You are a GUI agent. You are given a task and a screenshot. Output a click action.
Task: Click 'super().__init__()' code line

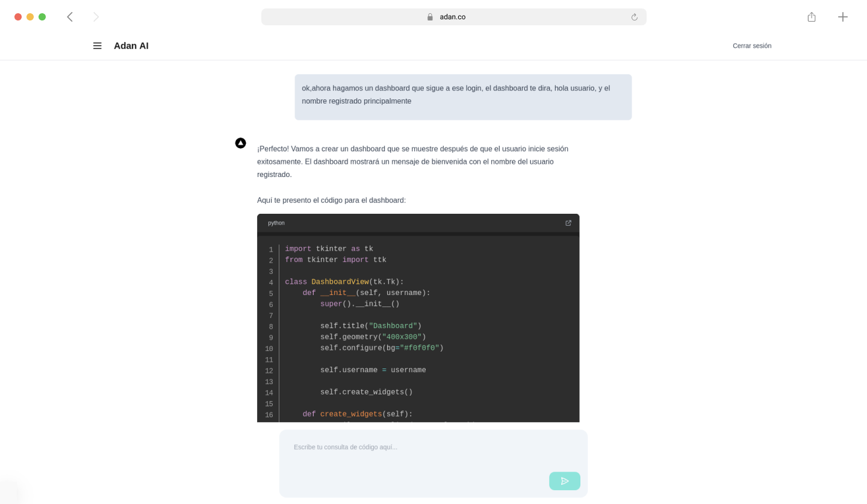pyautogui.click(x=360, y=304)
